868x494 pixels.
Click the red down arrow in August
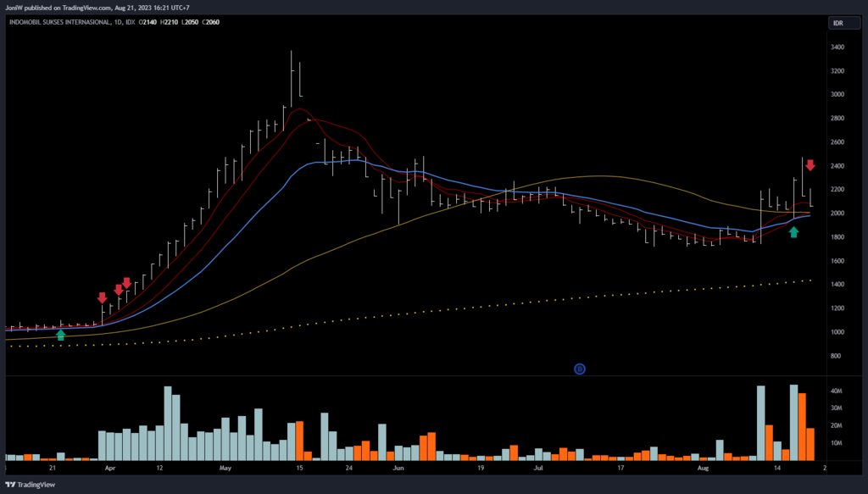(810, 165)
